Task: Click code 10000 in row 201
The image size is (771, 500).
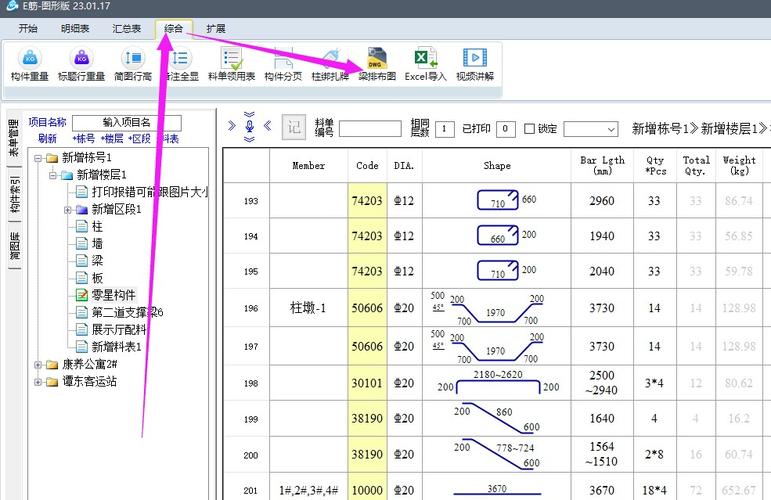Action: click(x=367, y=490)
